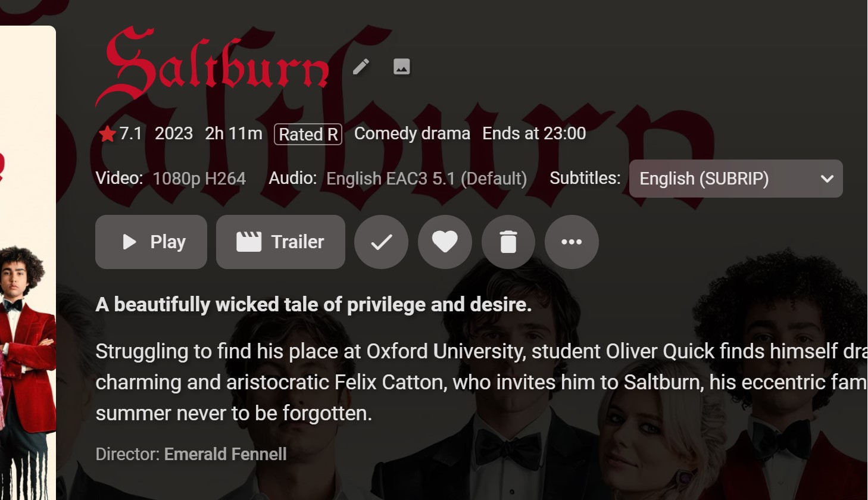Click the Rated R badge
The image size is (868, 500).
[308, 134]
